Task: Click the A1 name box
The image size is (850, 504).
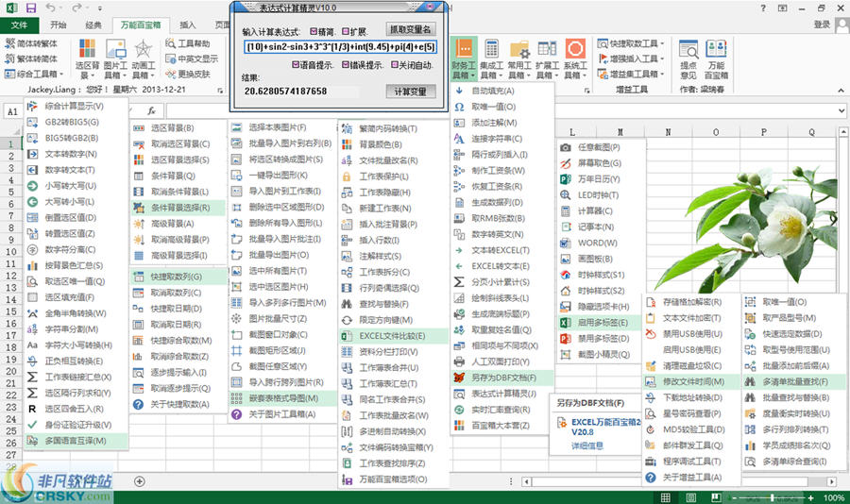Action: [x=12, y=111]
